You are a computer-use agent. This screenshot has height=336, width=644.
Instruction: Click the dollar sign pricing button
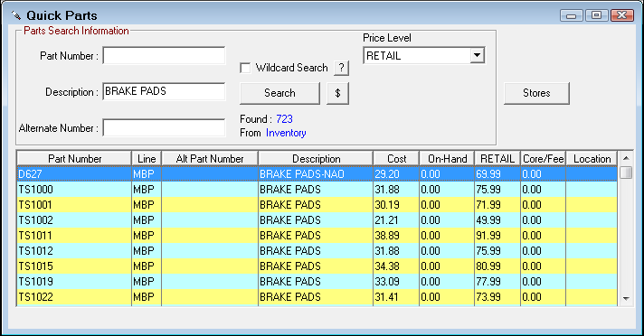[337, 93]
